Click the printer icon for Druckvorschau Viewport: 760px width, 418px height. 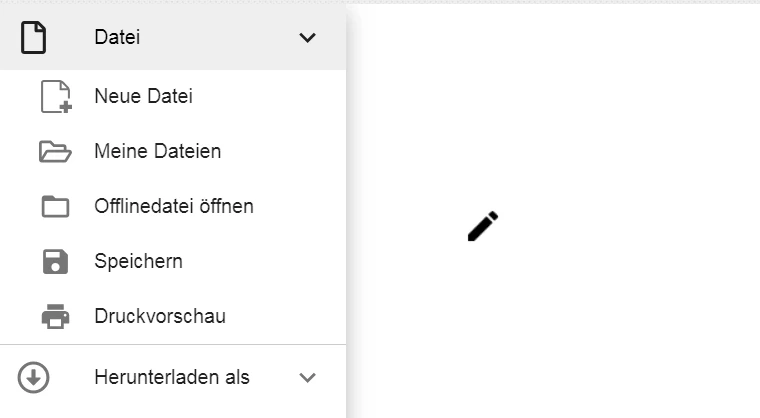pos(55,317)
